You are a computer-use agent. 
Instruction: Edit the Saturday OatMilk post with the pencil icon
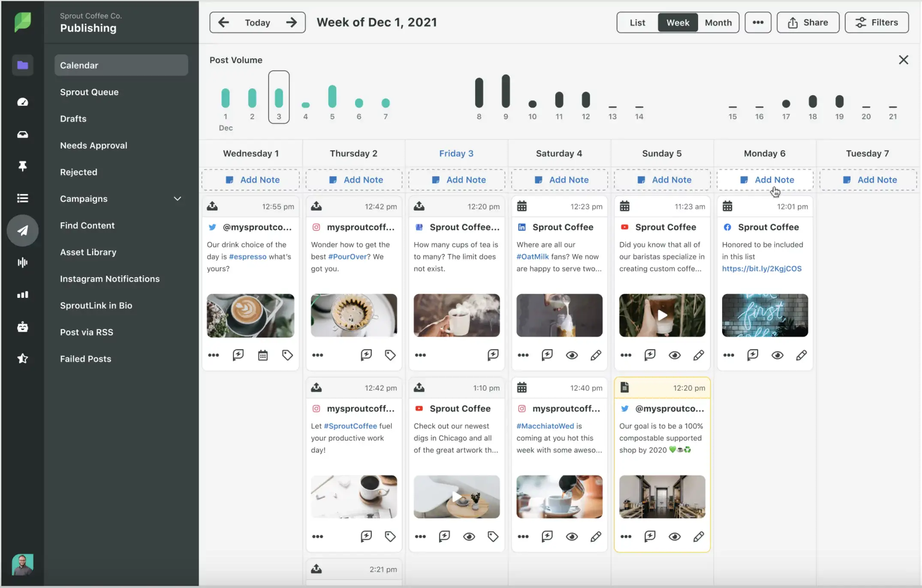click(596, 355)
